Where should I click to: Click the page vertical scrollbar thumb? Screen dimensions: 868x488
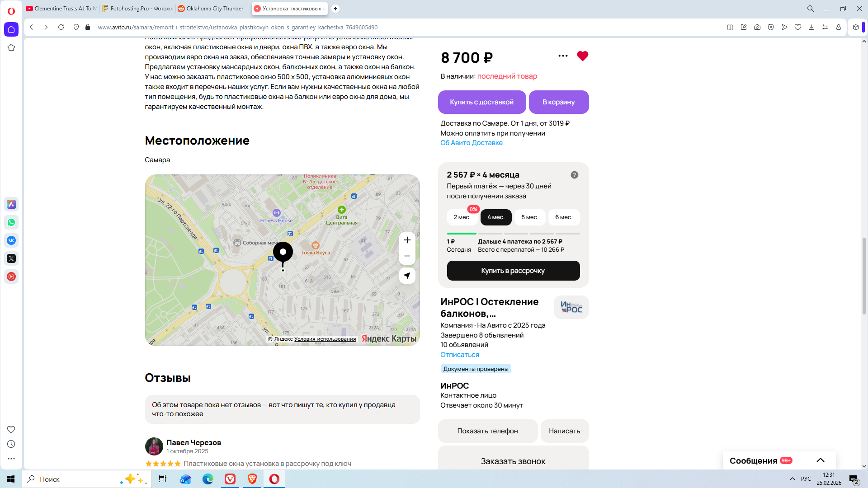click(864, 276)
